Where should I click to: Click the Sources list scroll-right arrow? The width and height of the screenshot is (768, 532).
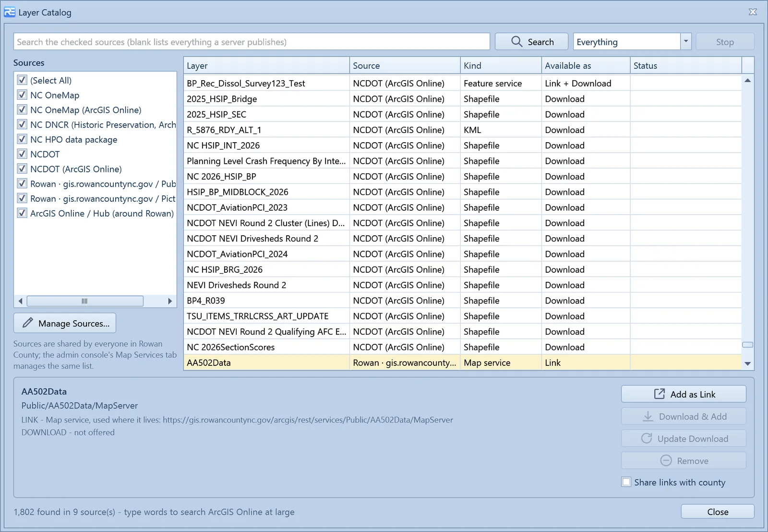point(170,301)
